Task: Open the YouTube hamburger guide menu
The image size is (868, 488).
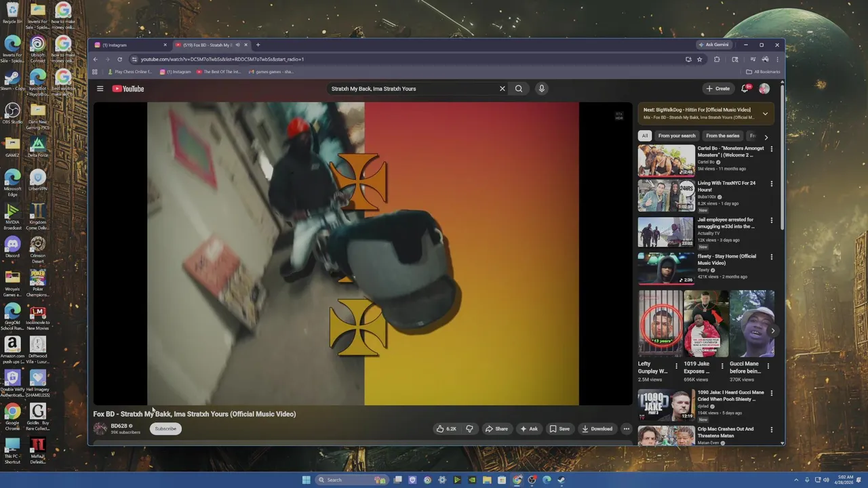Action: 100,89
